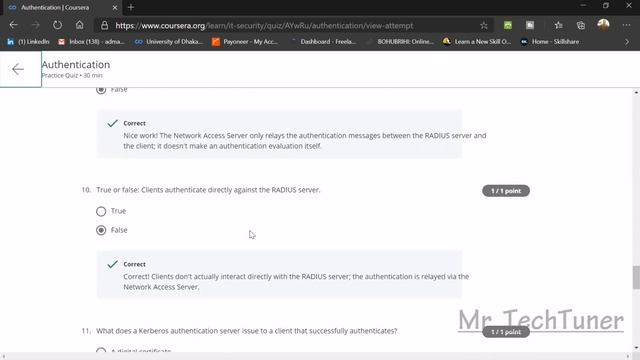This screenshot has width=640, height=360.
Task: Open the browser home page icon
Action: click(80, 25)
